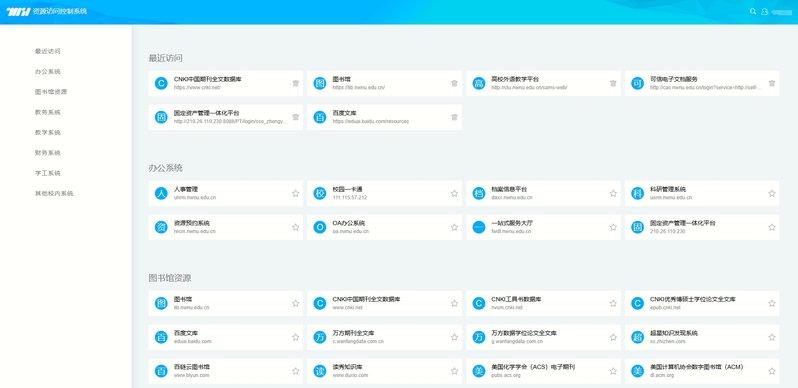
Task: Favorite 万方期刊全文库 with its star
Action: (x=454, y=337)
